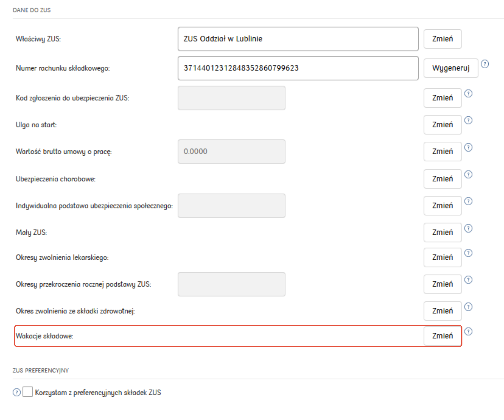Click Zmień for Okresy zwolnienia lekarskiego
Viewport: 504px width, 420px height.
click(442, 257)
